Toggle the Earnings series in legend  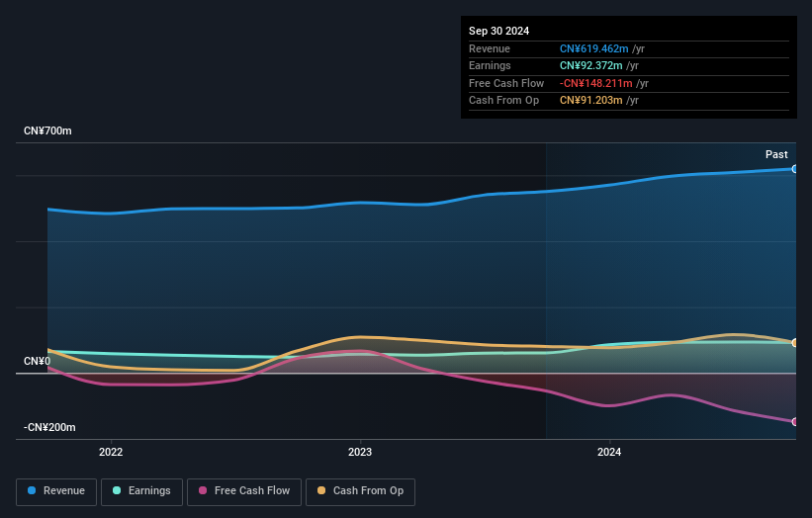(141, 490)
